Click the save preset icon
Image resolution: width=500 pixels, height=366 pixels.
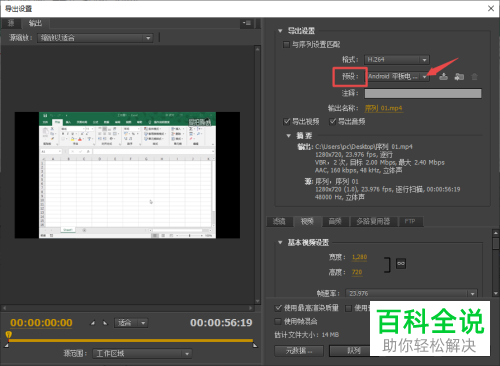443,77
